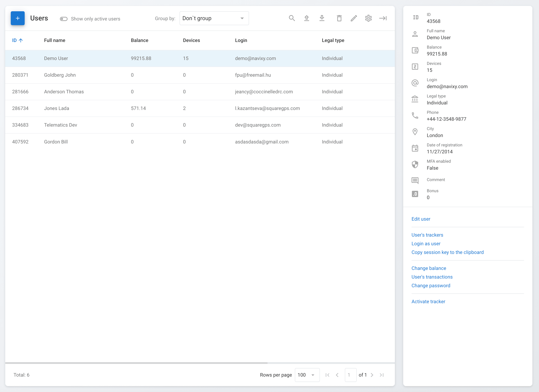Open the Group by dropdown
This screenshot has width=539, height=392.
(214, 18)
